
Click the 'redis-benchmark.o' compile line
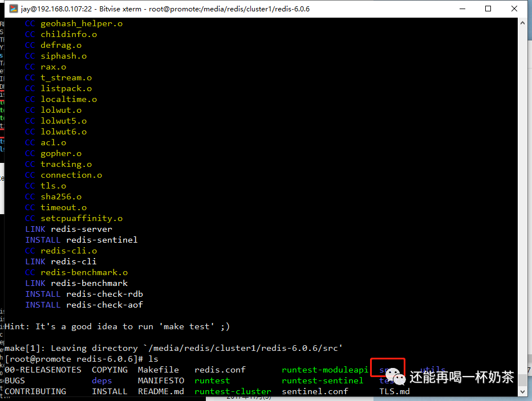click(x=76, y=273)
